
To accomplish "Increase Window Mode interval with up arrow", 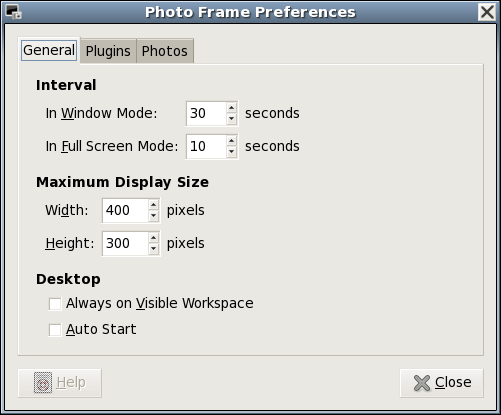I will pyautogui.click(x=232, y=108).
